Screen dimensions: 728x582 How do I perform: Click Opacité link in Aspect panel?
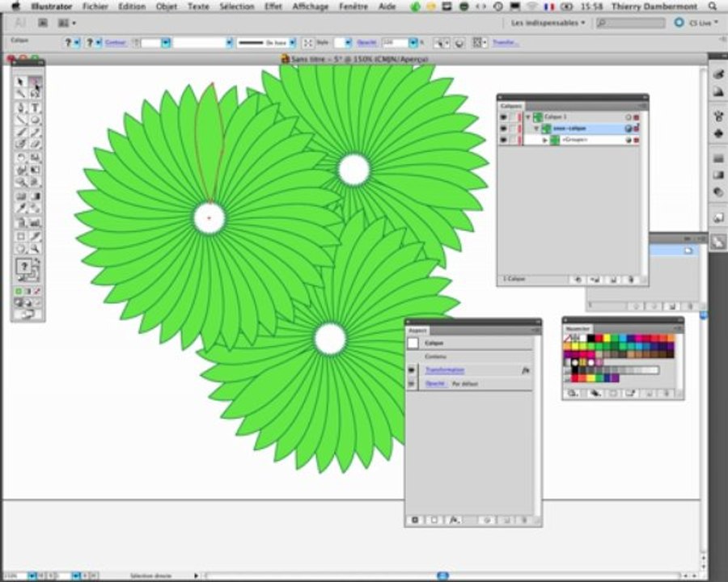tap(435, 384)
